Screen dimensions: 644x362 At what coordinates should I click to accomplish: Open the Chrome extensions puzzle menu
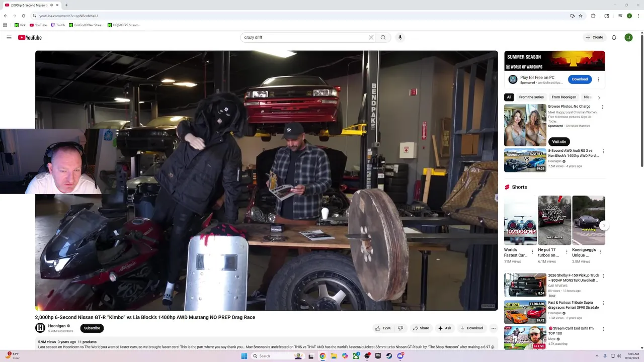pos(593,16)
